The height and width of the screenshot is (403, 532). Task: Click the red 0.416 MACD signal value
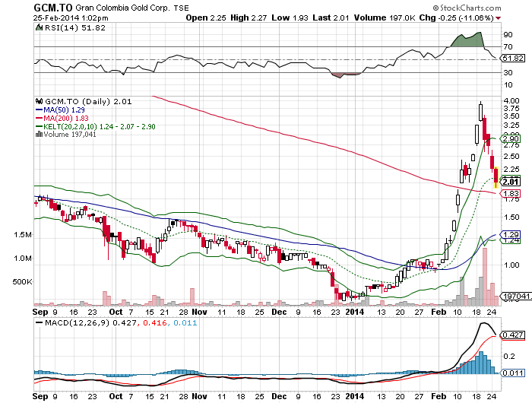pos(155,322)
